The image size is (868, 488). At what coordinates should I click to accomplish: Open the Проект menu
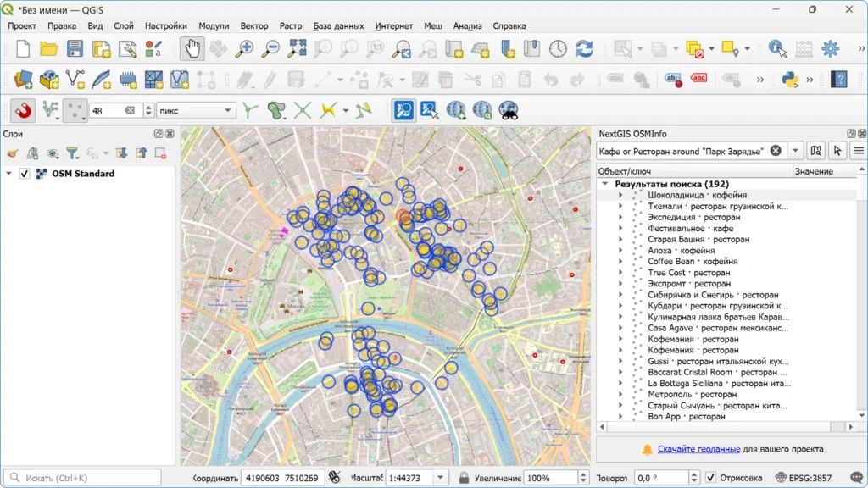pos(22,25)
